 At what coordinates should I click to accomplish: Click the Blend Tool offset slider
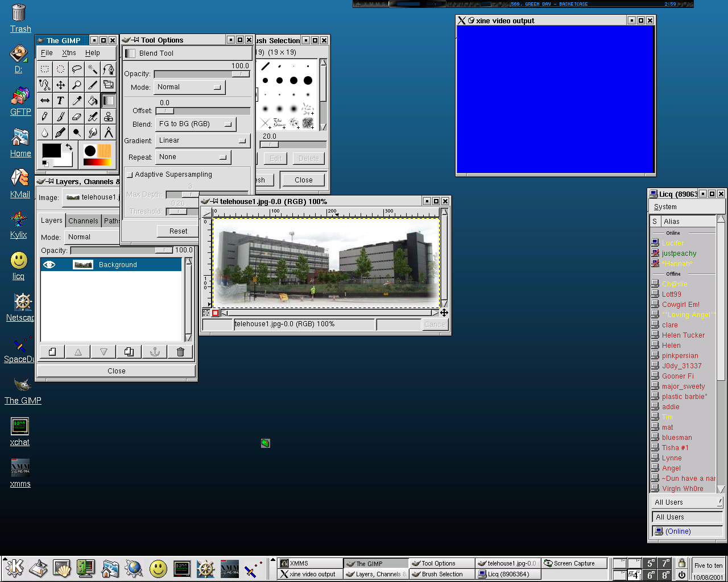tap(202, 111)
